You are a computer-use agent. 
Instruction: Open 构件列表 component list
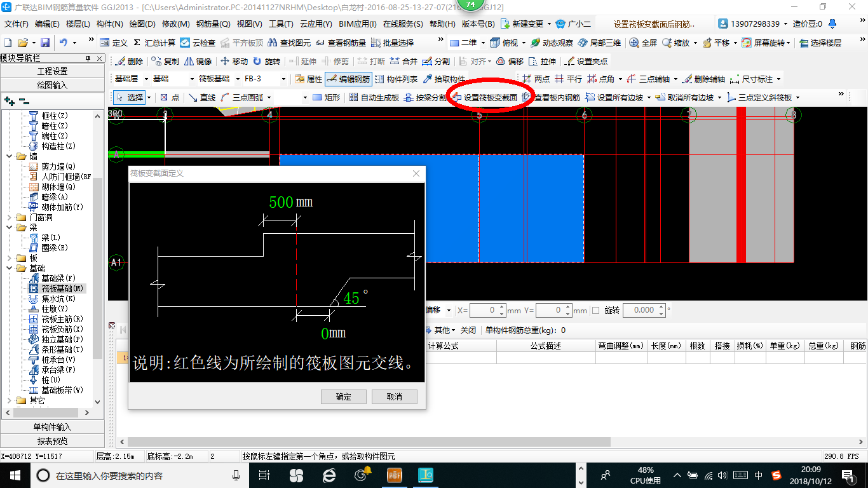[x=396, y=79]
